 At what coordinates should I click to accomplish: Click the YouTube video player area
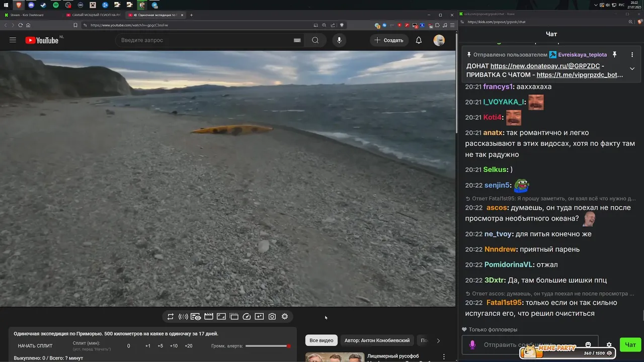click(x=228, y=178)
